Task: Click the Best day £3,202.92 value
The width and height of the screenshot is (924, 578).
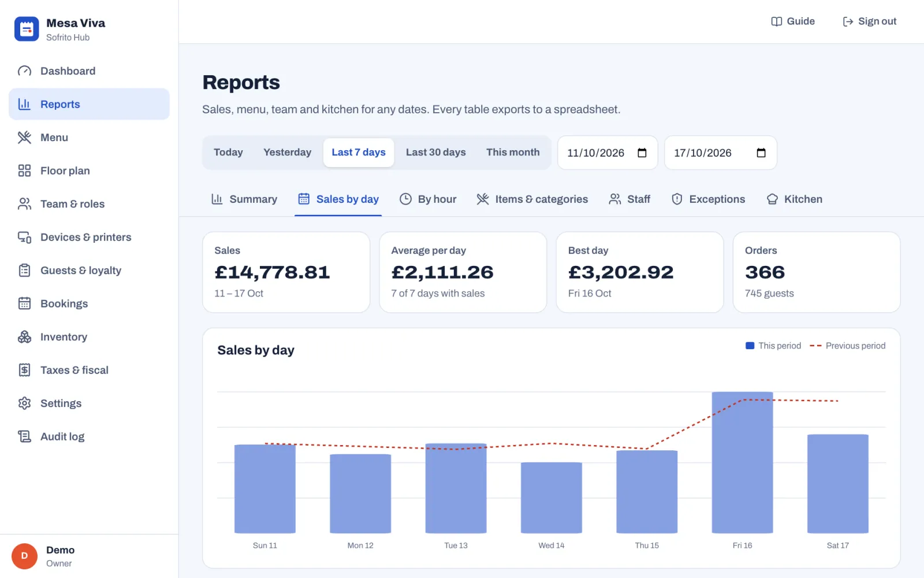Action: pos(621,272)
